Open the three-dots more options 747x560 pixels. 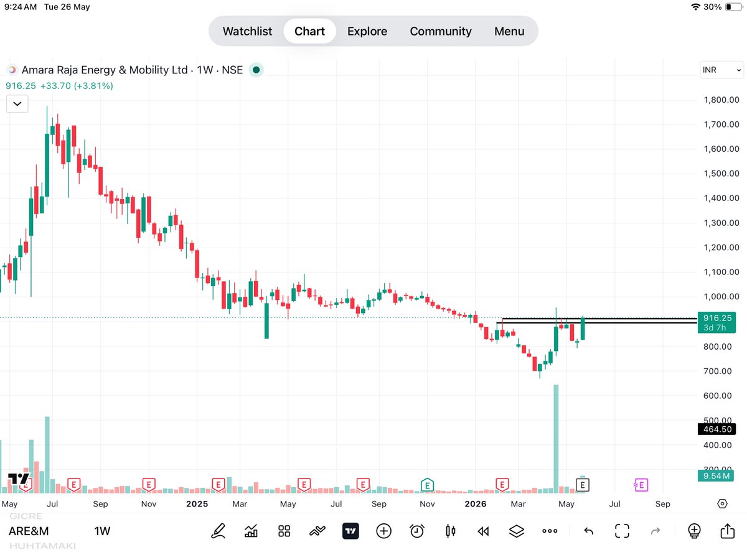pyautogui.click(x=550, y=531)
